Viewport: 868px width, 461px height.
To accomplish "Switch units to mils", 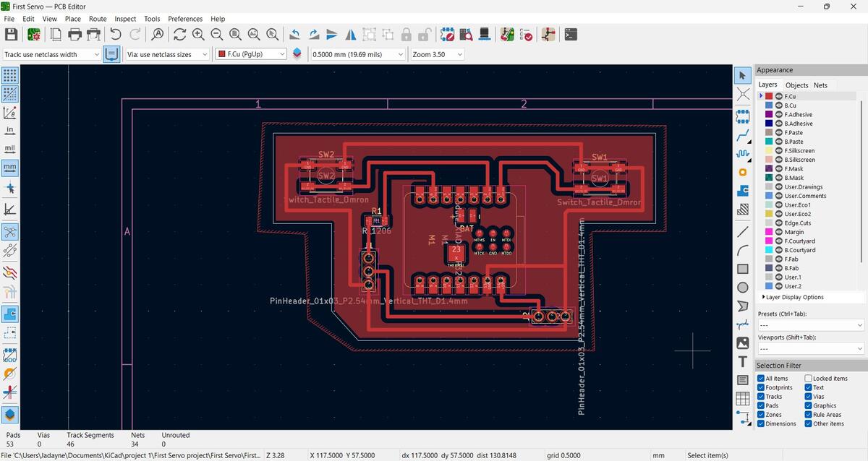I will pyautogui.click(x=10, y=149).
